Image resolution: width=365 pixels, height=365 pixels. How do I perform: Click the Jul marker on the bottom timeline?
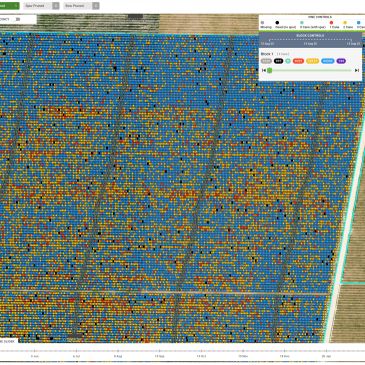pos(76,356)
